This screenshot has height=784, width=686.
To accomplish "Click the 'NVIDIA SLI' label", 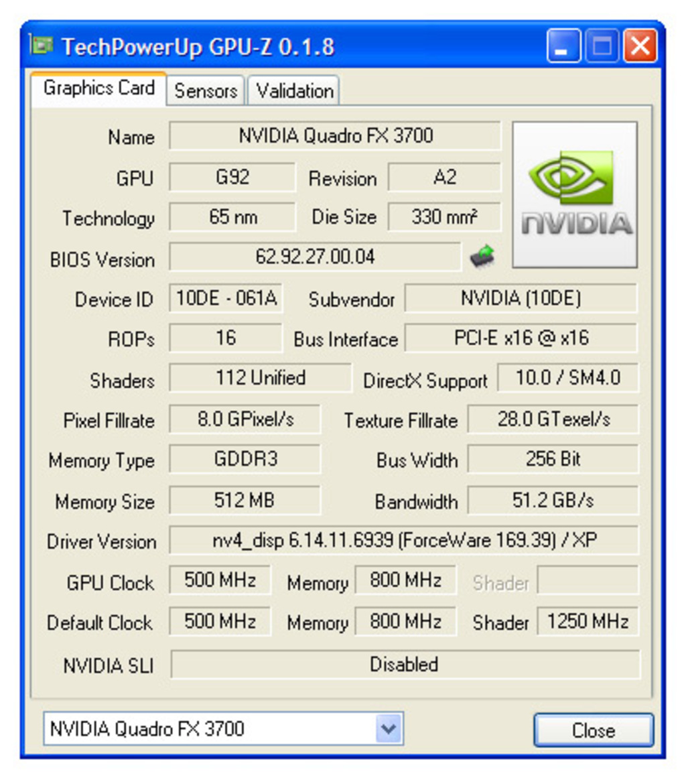I will (109, 666).
